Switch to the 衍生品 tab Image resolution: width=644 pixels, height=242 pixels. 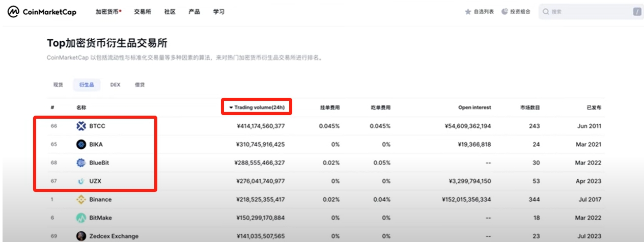(x=87, y=85)
